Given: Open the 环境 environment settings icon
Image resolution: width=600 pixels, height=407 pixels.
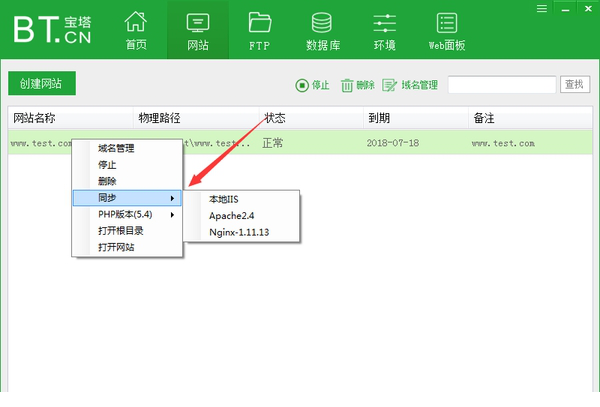Looking at the screenshot, I should (x=384, y=29).
